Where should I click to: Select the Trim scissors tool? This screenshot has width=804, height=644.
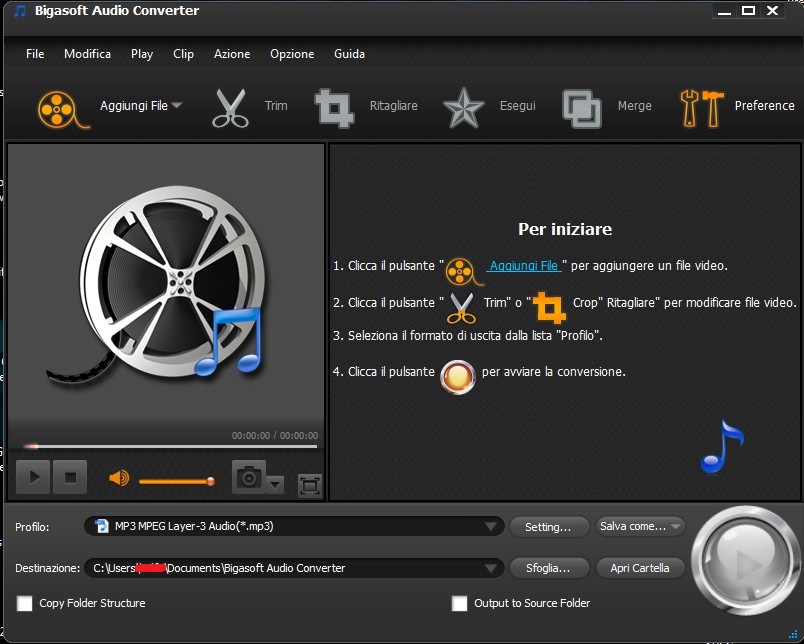[x=230, y=108]
